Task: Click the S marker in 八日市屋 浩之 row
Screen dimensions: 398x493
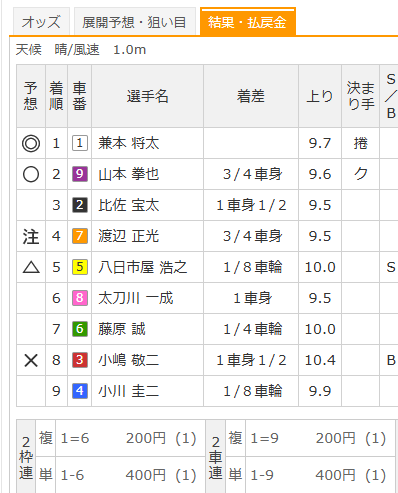Action: coord(391,267)
